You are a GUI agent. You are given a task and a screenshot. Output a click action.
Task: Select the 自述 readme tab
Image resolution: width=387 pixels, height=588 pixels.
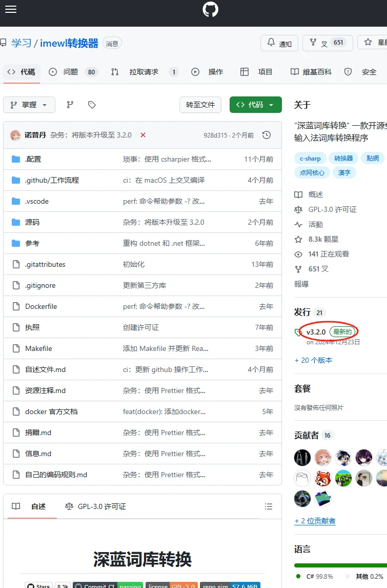click(x=32, y=506)
